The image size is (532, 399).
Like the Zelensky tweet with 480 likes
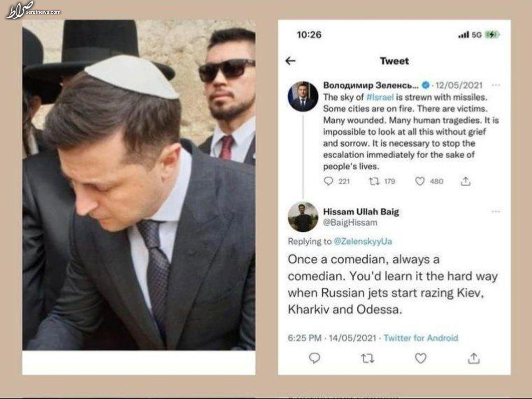pos(420,181)
